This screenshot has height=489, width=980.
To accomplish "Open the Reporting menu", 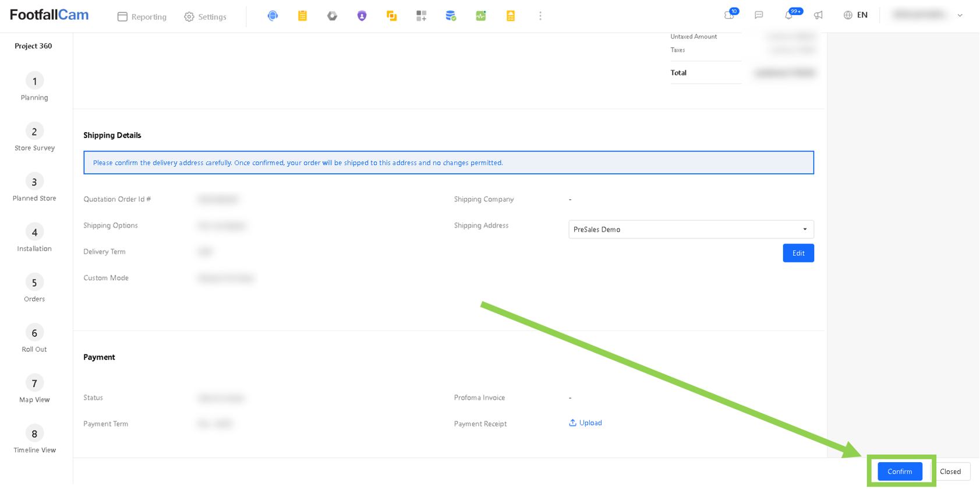I will coord(142,17).
